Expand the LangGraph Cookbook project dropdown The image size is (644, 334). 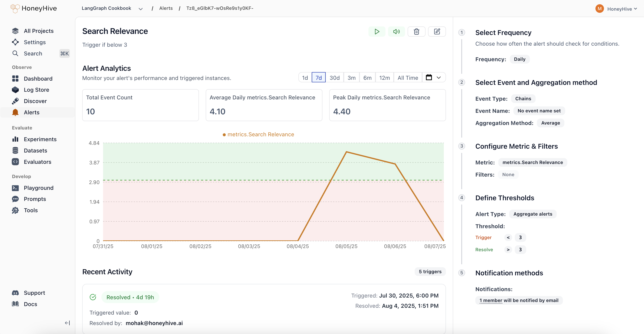pos(141,9)
